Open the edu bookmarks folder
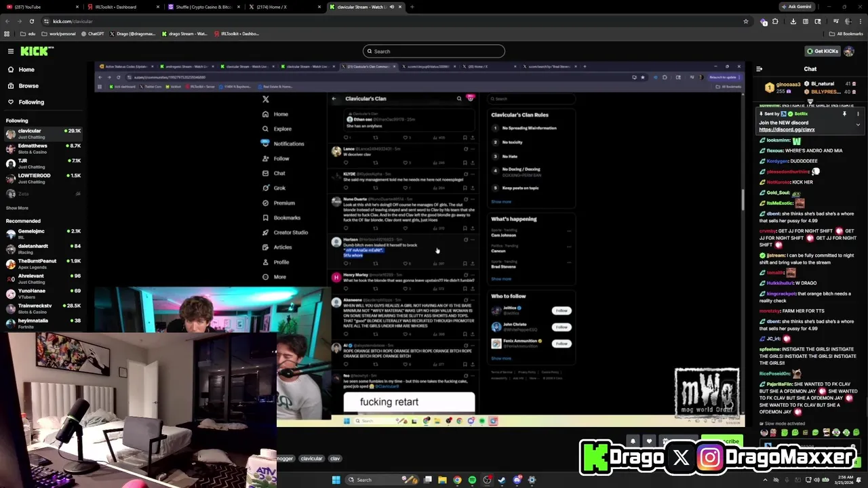The height and width of the screenshot is (488, 868). tap(28, 33)
